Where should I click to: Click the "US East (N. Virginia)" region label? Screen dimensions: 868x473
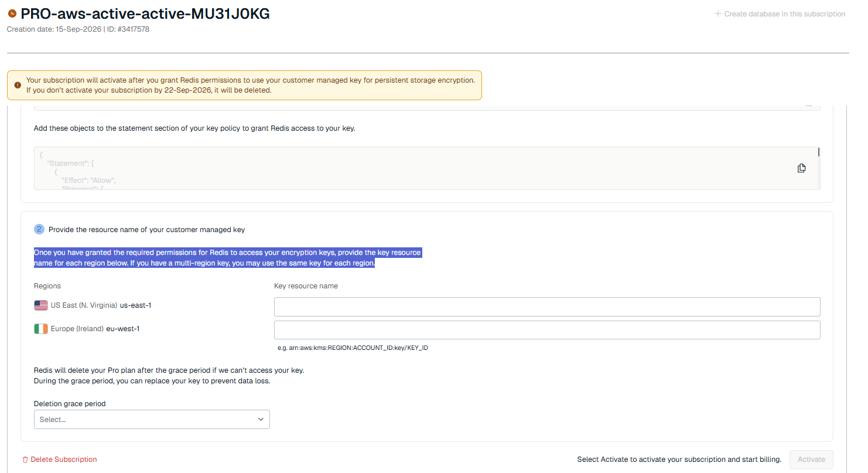84,305
